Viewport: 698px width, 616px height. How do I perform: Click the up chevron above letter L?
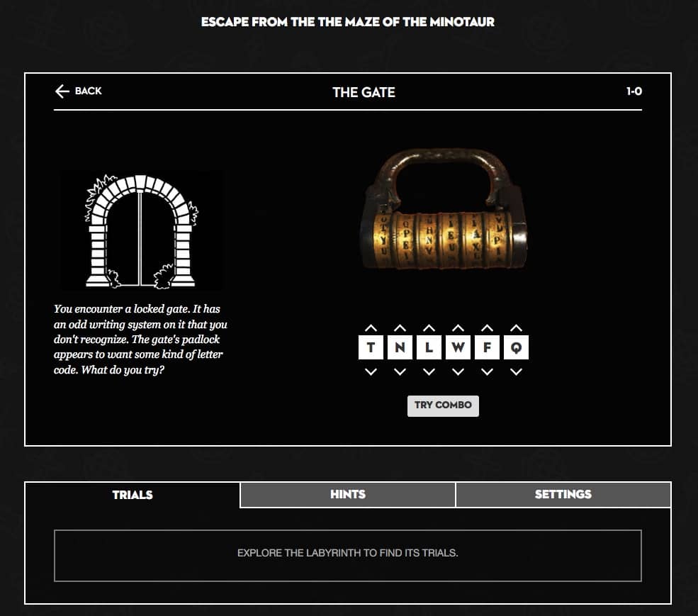[x=429, y=327]
